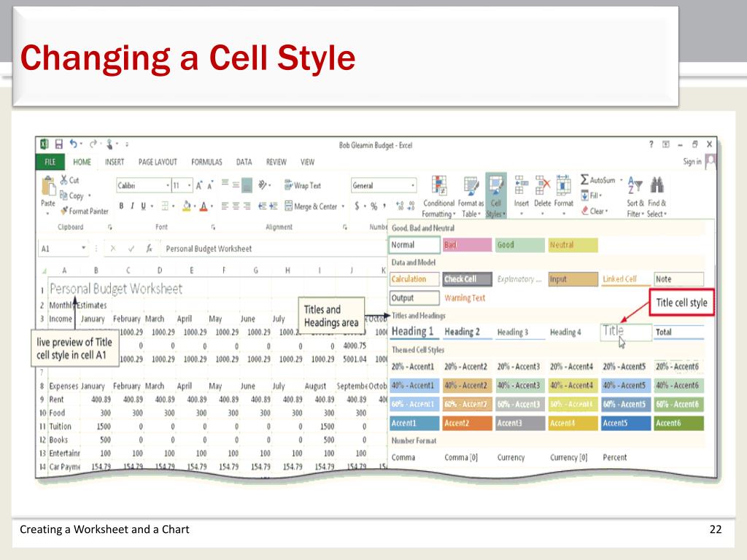Expand the Clipboard dialog launcher

coord(109,227)
